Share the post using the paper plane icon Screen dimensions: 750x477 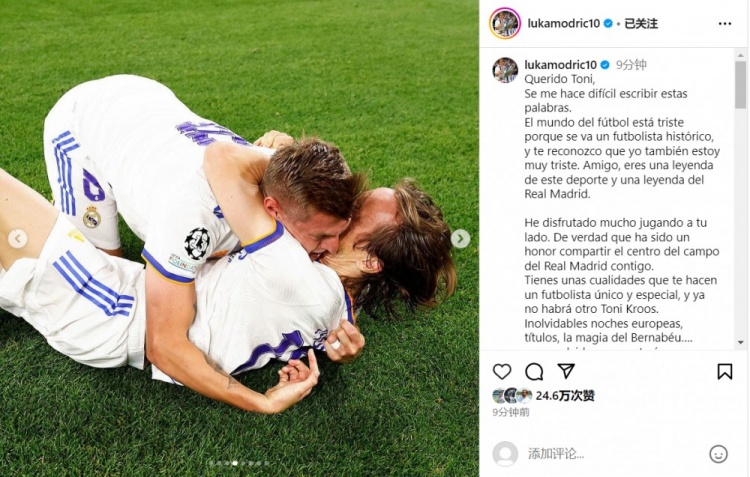point(566,371)
